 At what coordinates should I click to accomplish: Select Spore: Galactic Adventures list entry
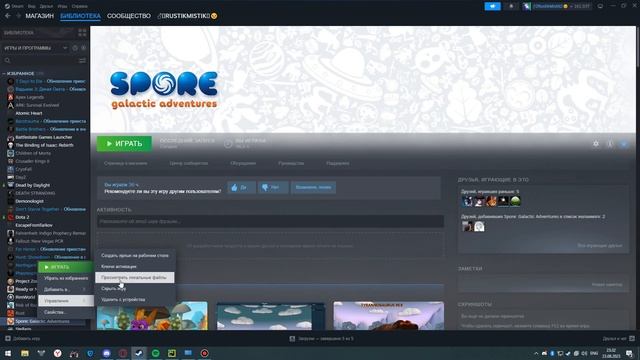click(x=42, y=321)
